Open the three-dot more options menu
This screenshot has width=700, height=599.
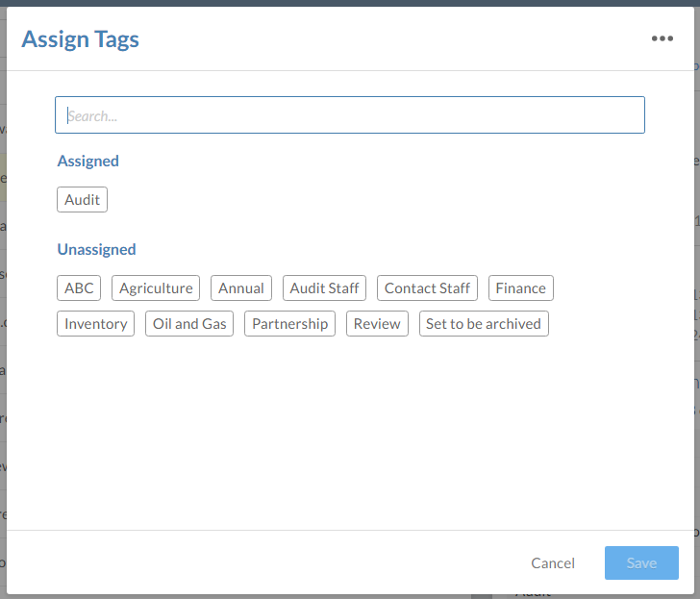(662, 38)
